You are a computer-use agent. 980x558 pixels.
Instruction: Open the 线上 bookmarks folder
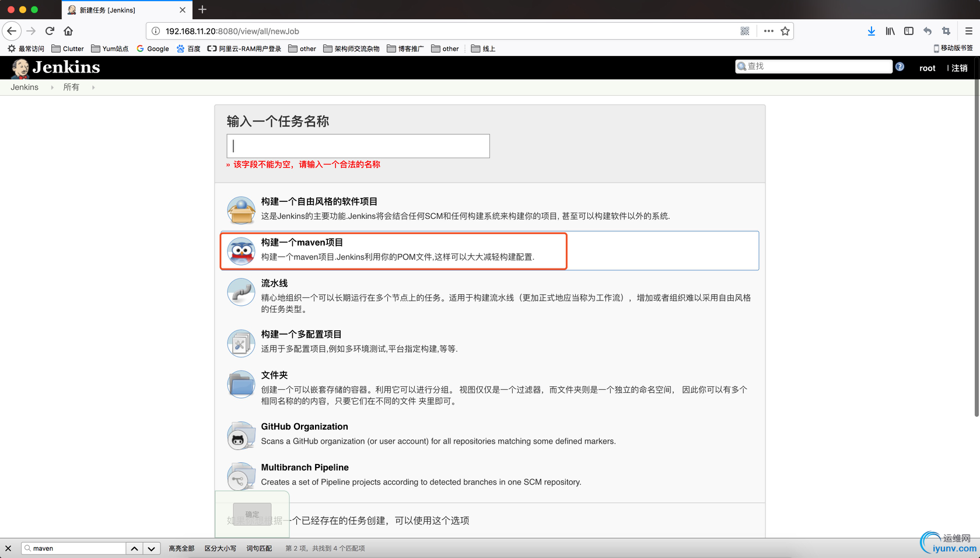coord(483,48)
